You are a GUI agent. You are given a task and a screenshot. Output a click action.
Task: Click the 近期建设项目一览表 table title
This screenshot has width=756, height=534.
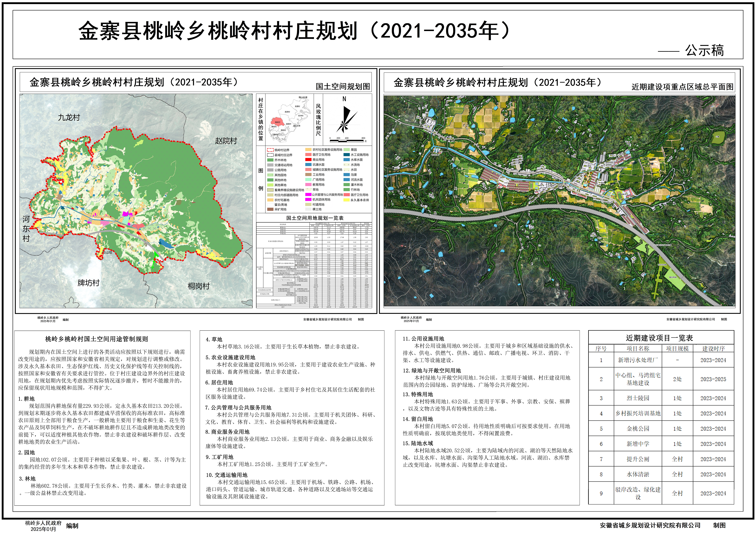tap(660, 338)
